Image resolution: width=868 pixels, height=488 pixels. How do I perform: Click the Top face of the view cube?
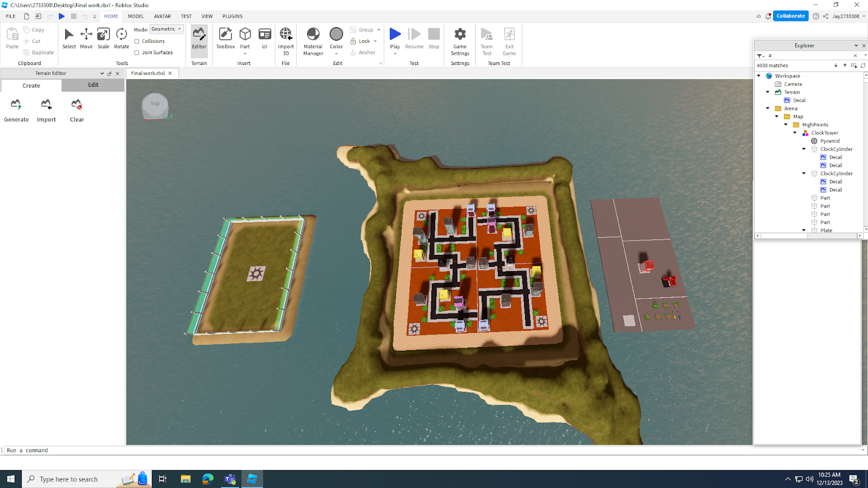pos(155,104)
